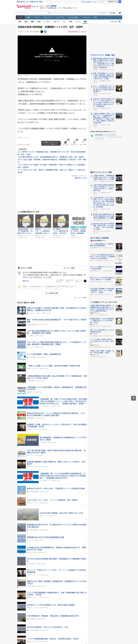The image size is (138, 644).
Task: Click もっと見る(15件) comments button
Action: coord(52,293)
